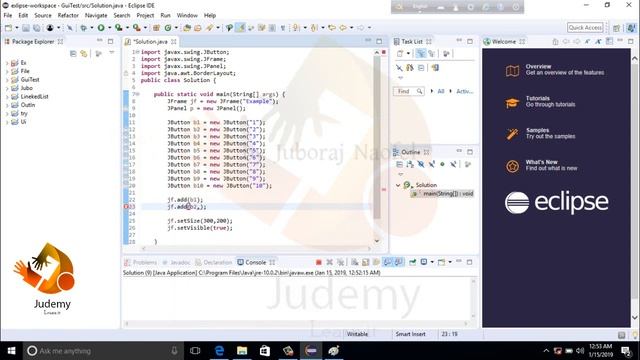The width and height of the screenshot is (640, 360).
Task: Expand the Jubo project node
Action: tap(7, 89)
